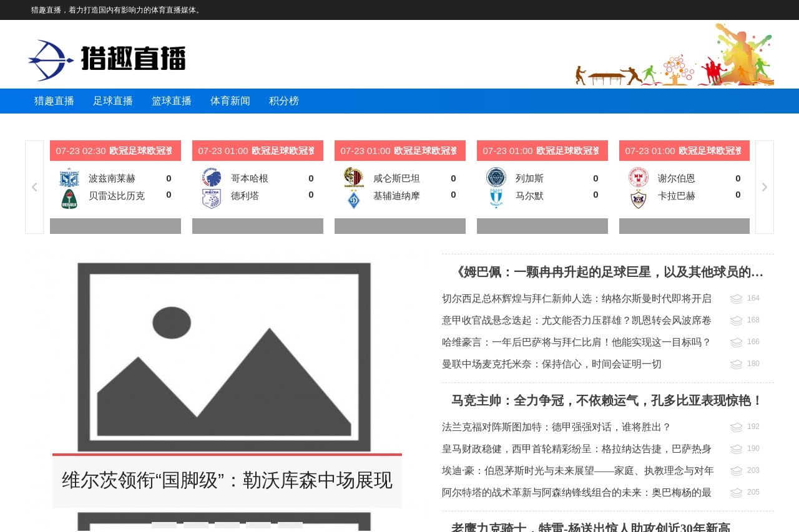Click the 猎趣直播 bow-and-arrow logo

(107, 60)
